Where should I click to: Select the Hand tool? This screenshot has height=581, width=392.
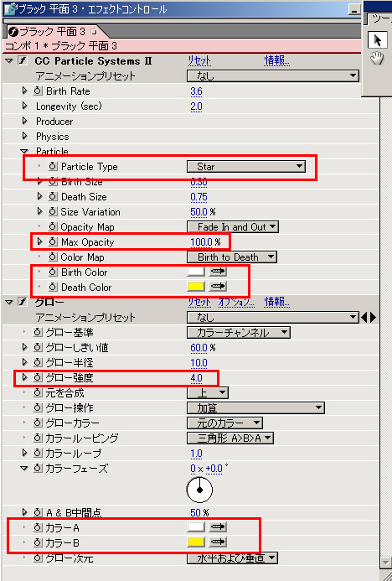coord(377,59)
